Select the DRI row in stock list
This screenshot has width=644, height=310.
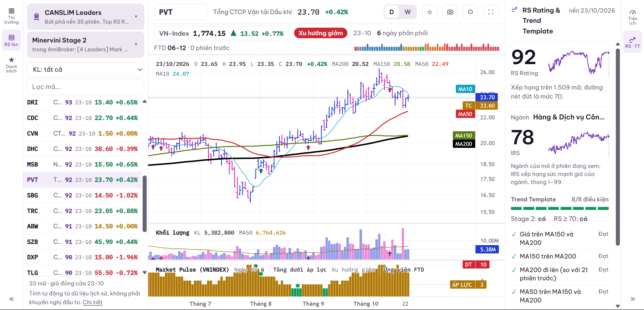click(x=82, y=102)
